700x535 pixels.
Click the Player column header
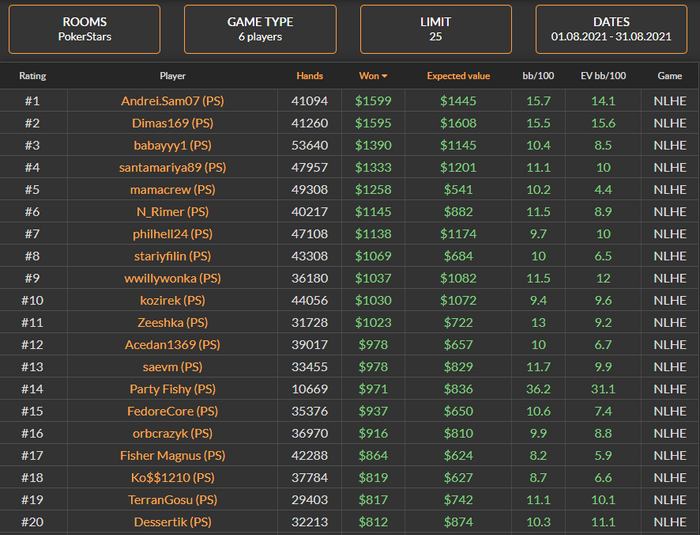pos(172,76)
